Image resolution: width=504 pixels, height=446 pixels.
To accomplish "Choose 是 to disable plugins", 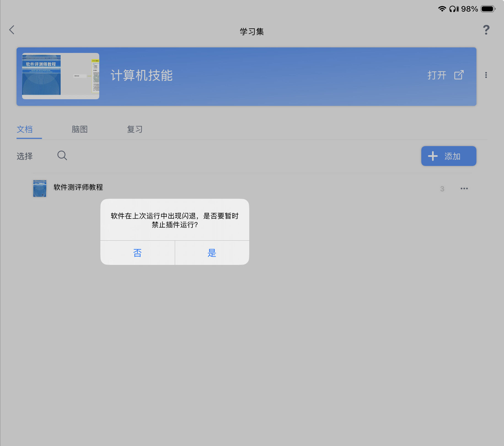I will coord(212,253).
